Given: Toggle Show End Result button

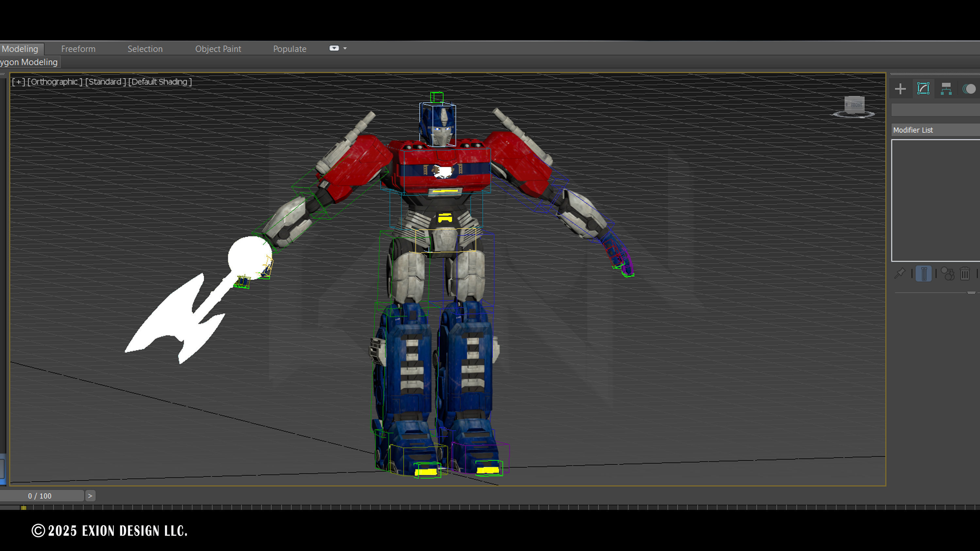Looking at the screenshot, I should (x=924, y=274).
